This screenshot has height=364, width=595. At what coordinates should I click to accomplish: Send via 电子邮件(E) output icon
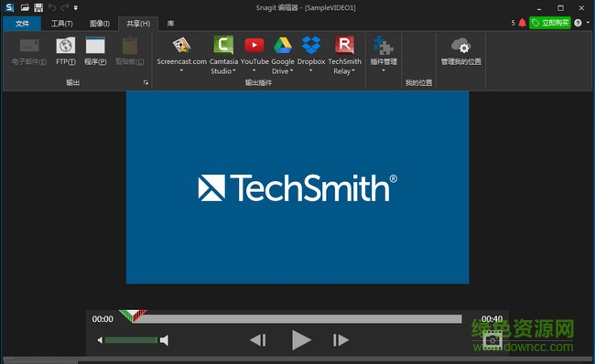29,51
